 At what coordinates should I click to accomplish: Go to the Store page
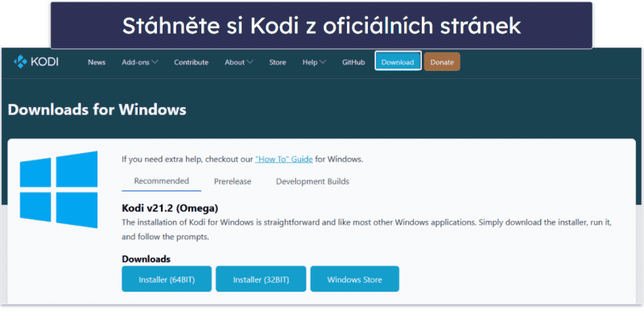pyautogui.click(x=278, y=63)
